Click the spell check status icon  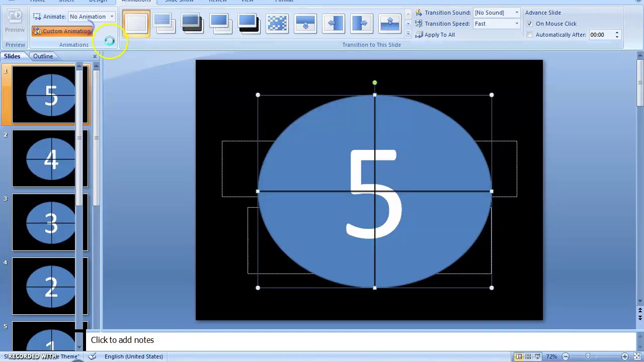(92, 356)
